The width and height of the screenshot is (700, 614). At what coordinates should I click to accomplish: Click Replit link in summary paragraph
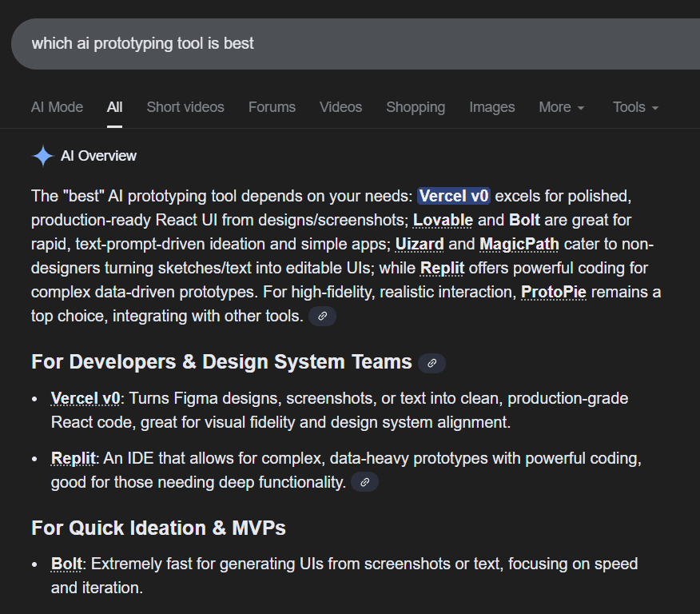[x=443, y=268]
